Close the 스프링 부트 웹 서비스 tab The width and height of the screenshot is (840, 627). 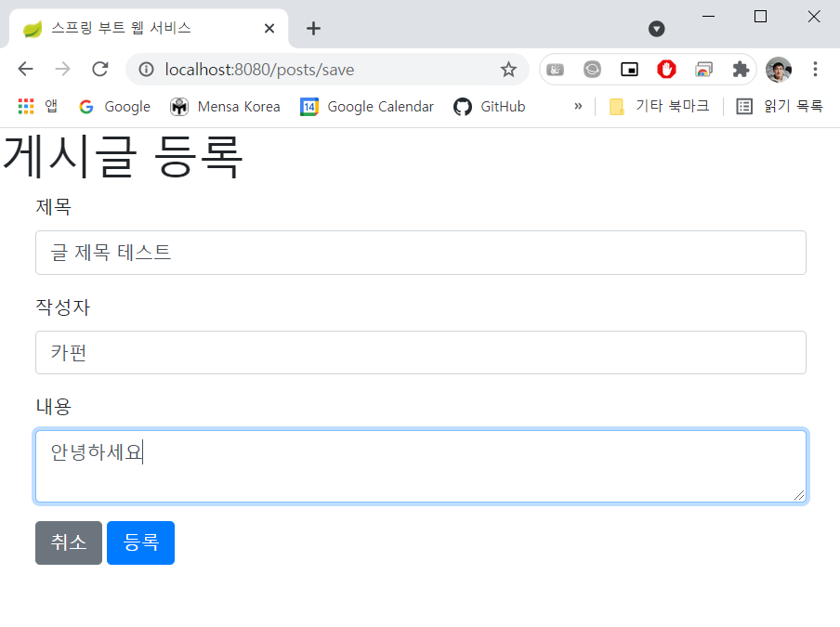coord(269,29)
